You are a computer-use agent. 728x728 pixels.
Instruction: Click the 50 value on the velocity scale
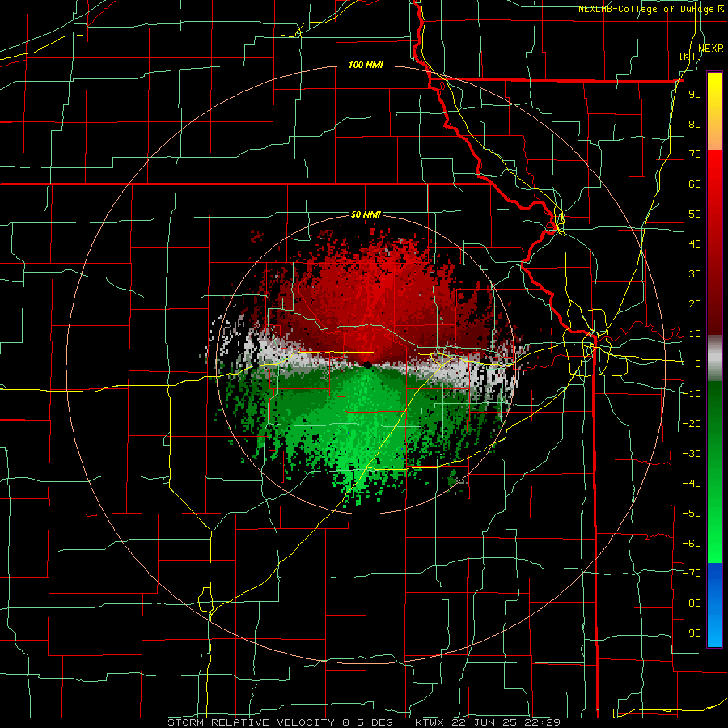695,214
